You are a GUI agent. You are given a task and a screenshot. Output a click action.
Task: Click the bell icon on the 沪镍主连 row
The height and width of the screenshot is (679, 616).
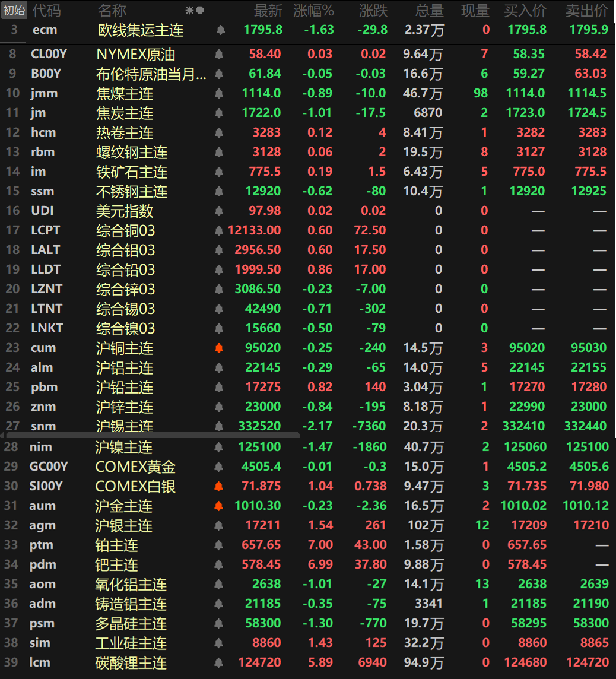(x=219, y=446)
